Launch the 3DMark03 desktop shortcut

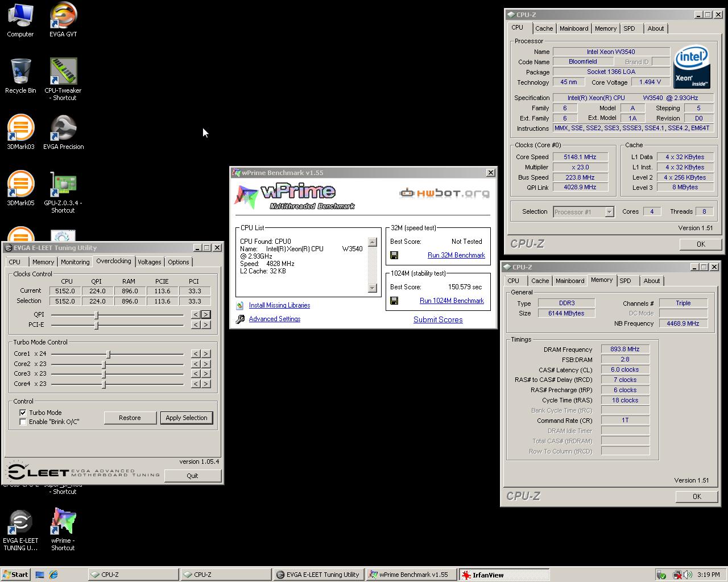point(20,132)
